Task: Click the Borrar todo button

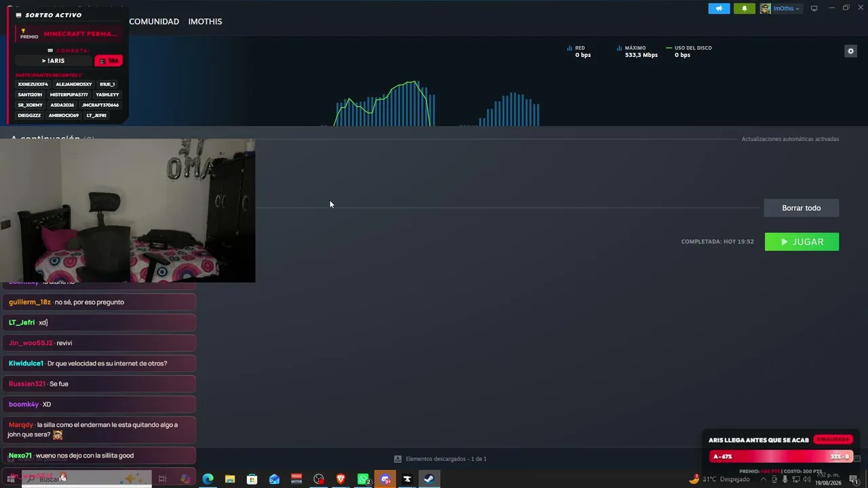Action: tap(802, 208)
